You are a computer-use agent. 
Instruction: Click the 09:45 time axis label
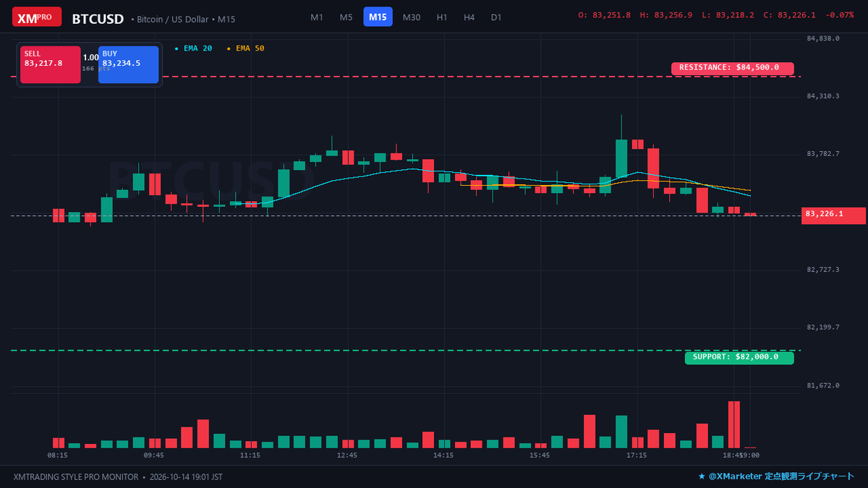click(154, 455)
